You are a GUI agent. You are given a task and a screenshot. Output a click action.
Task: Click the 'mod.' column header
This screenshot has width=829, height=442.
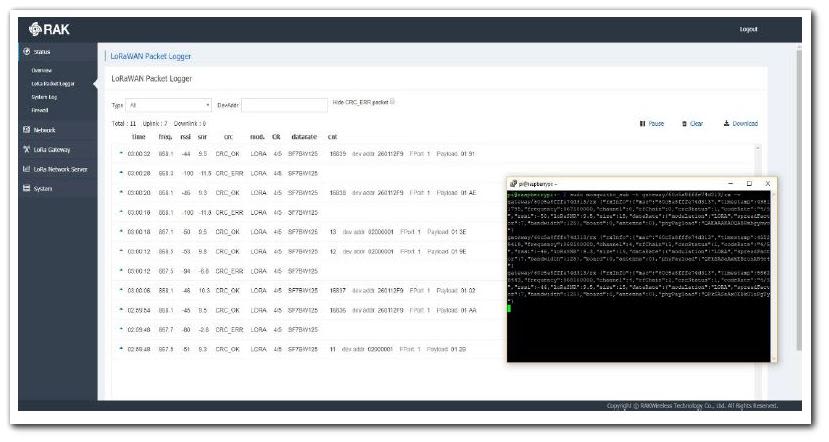[257, 136]
